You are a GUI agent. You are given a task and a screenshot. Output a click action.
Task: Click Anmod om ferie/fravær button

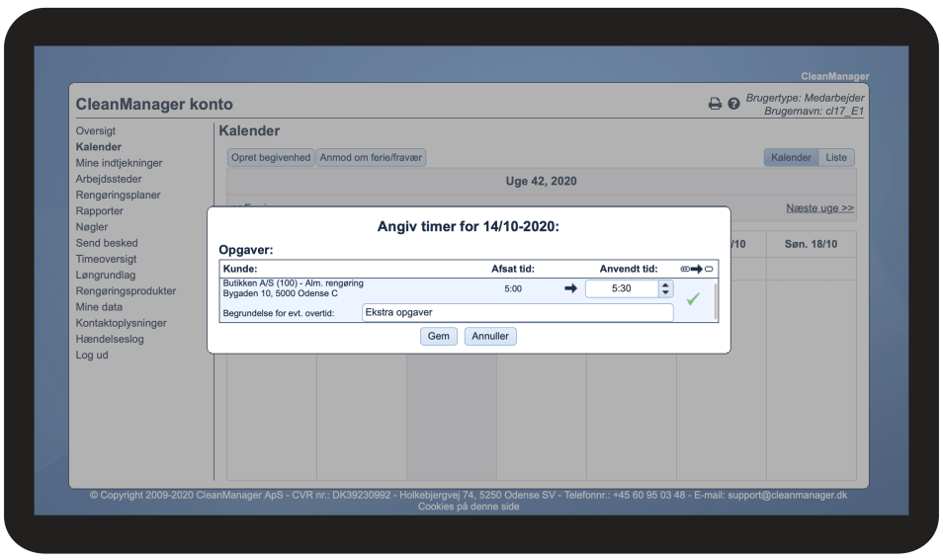[372, 158]
